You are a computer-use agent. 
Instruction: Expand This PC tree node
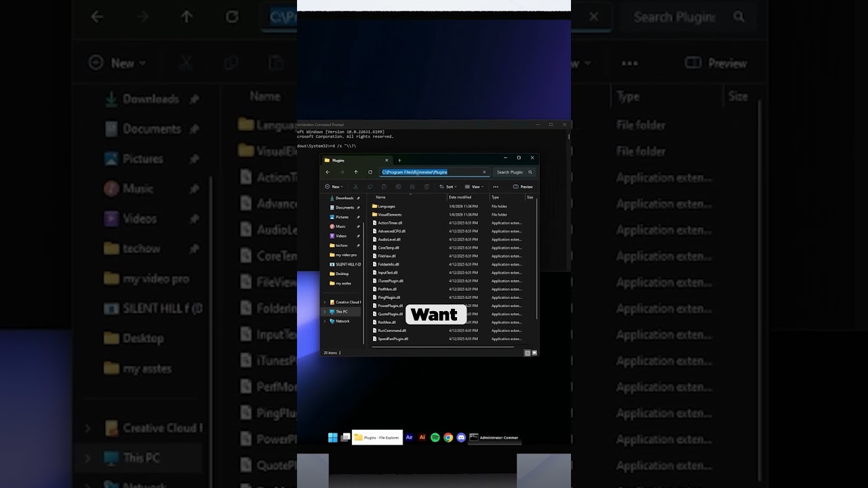tap(325, 312)
